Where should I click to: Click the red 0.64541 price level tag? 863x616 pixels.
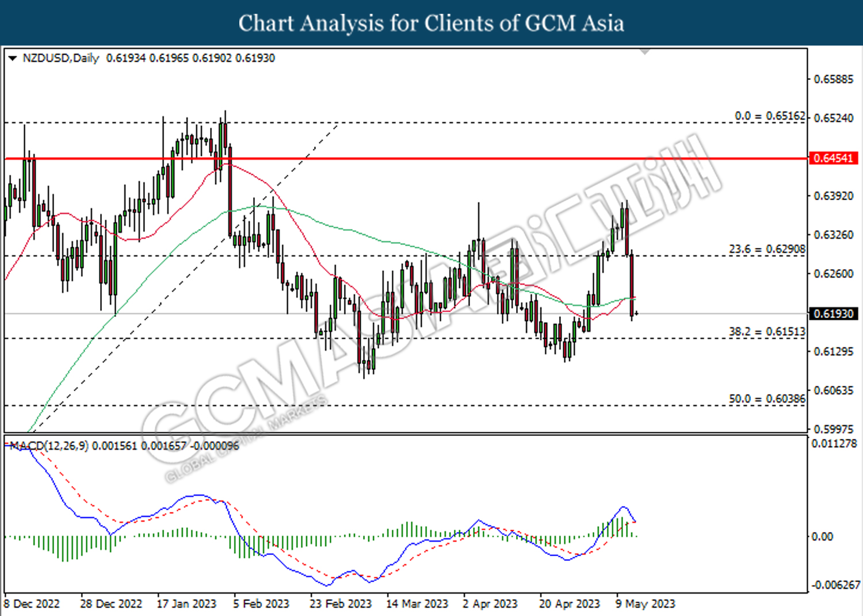(x=834, y=158)
